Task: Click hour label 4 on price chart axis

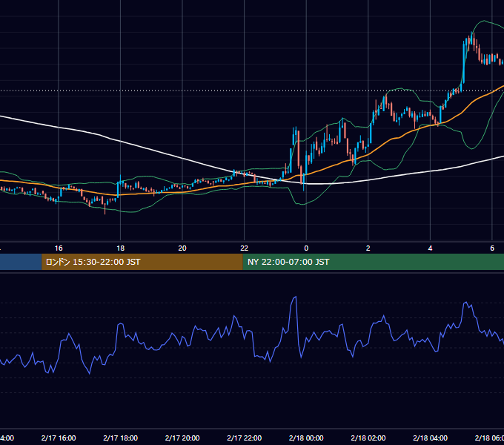Action: pyautogui.click(x=430, y=248)
